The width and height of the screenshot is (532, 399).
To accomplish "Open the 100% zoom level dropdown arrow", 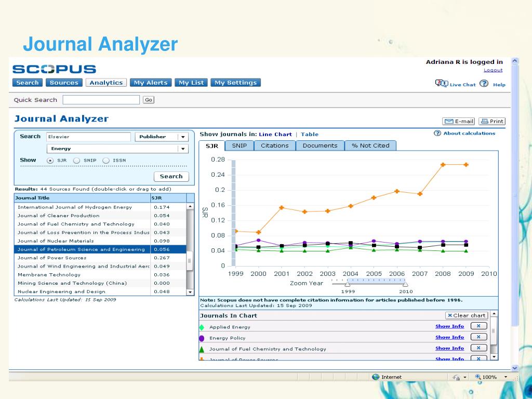I will pyautogui.click(x=506, y=377).
